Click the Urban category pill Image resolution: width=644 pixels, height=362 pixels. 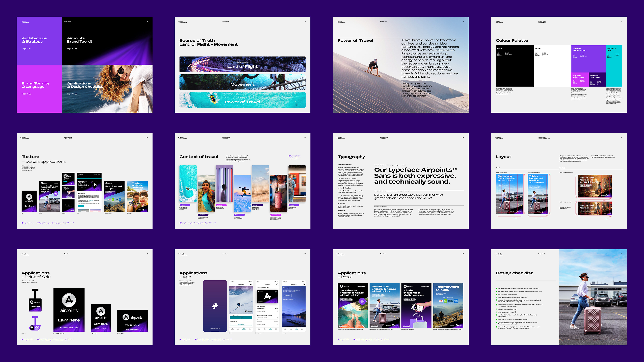click(x=294, y=205)
